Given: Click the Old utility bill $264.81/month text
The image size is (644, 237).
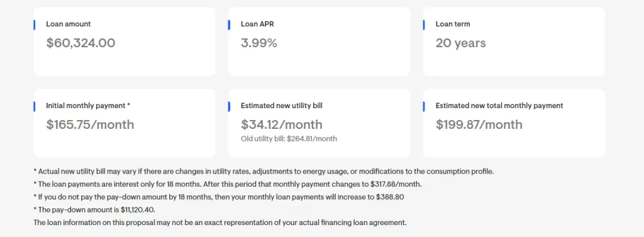Looking at the screenshot, I should coord(289,138).
